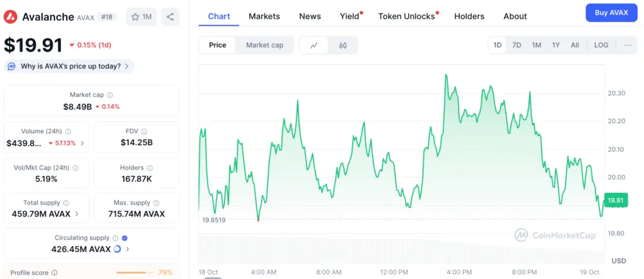This screenshot has width=644, height=279.
Task: Select the line chart icon
Action: pos(314,45)
